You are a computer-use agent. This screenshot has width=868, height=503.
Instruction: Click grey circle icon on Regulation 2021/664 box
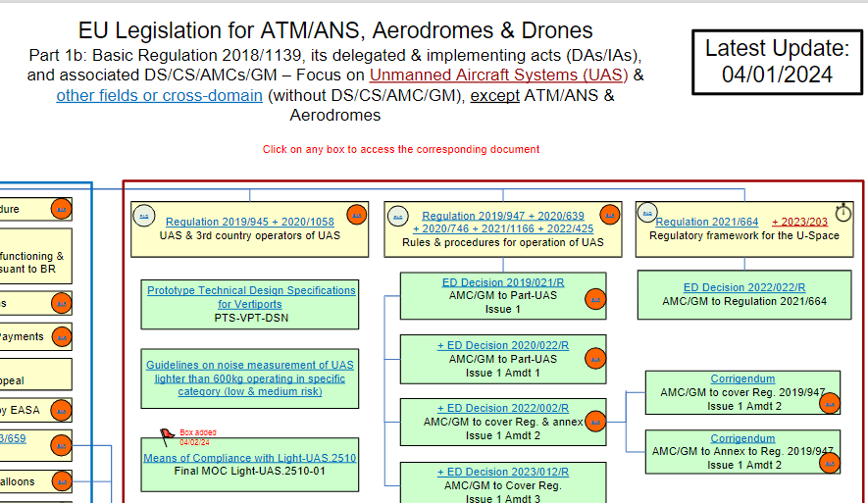click(x=647, y=213)
